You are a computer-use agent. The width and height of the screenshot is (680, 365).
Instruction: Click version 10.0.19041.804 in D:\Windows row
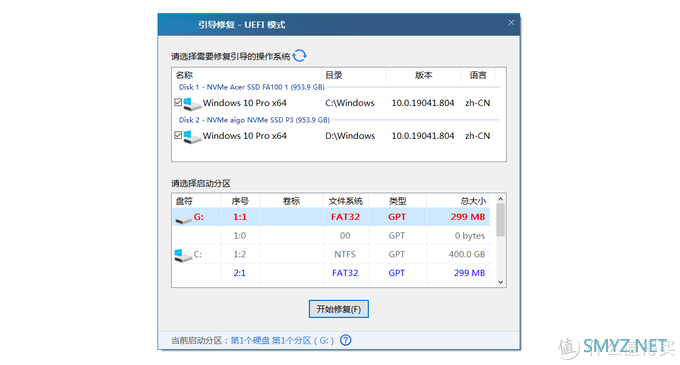[x=423, y=136]
